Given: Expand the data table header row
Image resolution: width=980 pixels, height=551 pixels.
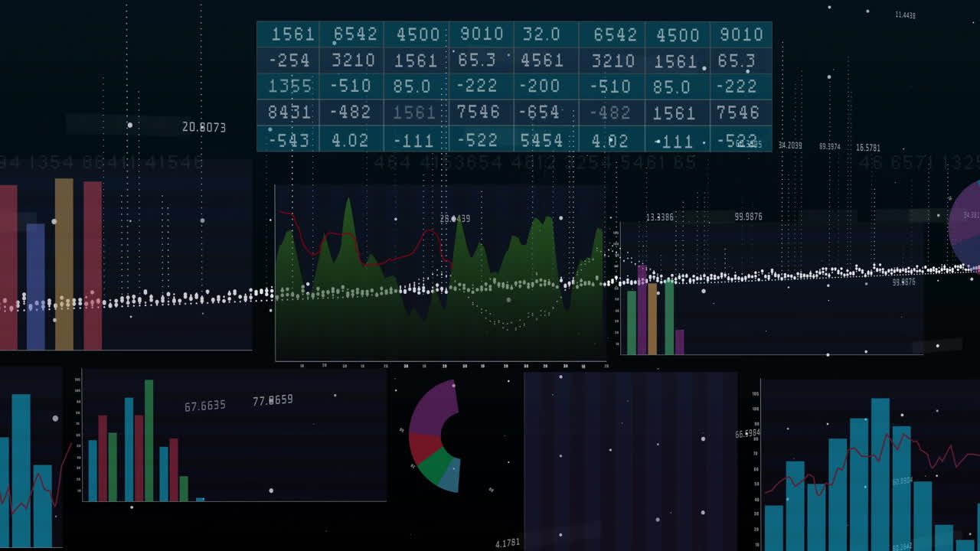Looking at the screenshot, I should click(513, 34).
